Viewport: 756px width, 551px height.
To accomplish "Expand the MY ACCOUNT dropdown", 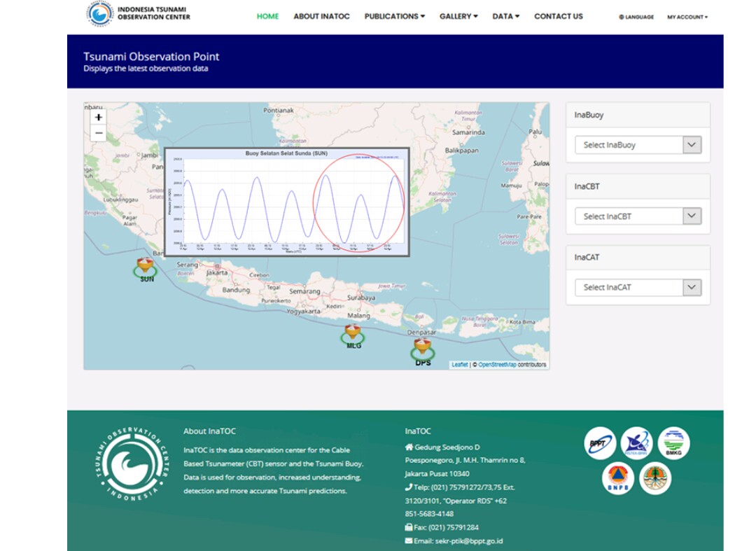I will (x=687, y=16).
